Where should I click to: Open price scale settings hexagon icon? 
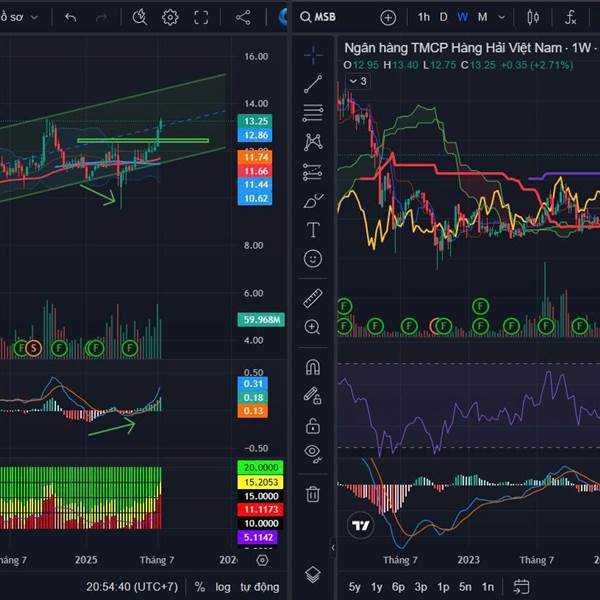point(262,560)
